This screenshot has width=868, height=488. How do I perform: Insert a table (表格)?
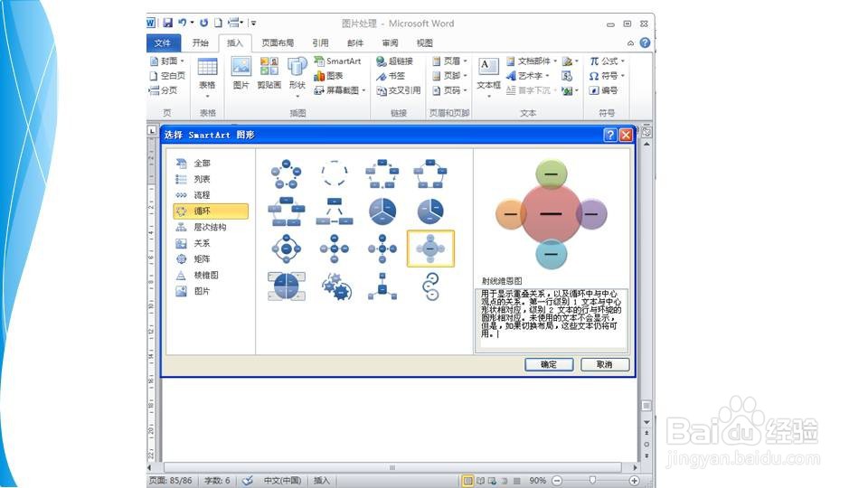click(x=208, y=76)
